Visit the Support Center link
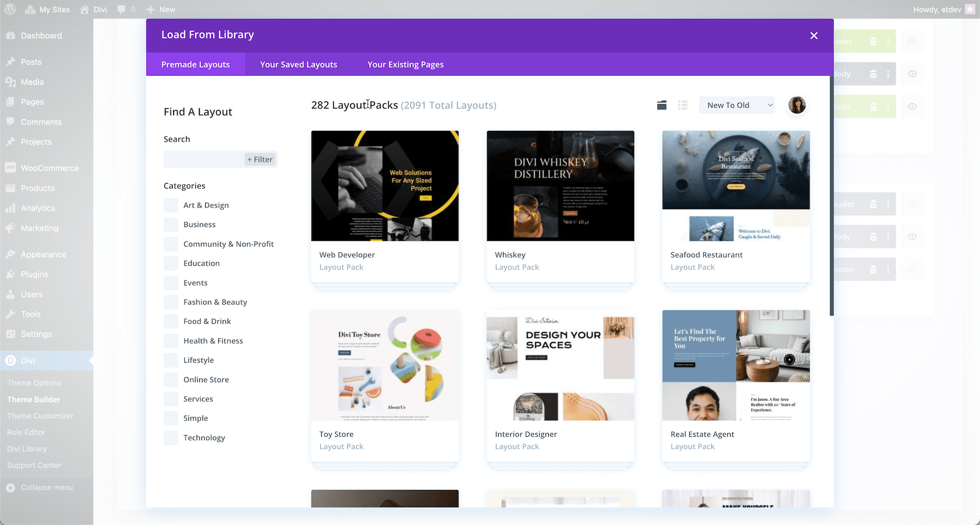Viewport: 980px width, 525px height. tap(34, 465)
